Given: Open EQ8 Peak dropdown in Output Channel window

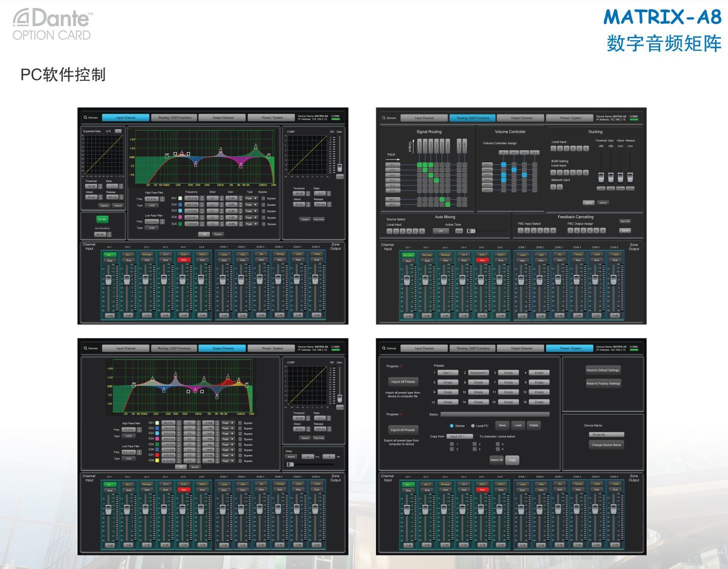Looking at the screenshot, I should click(x=228, y=461).
